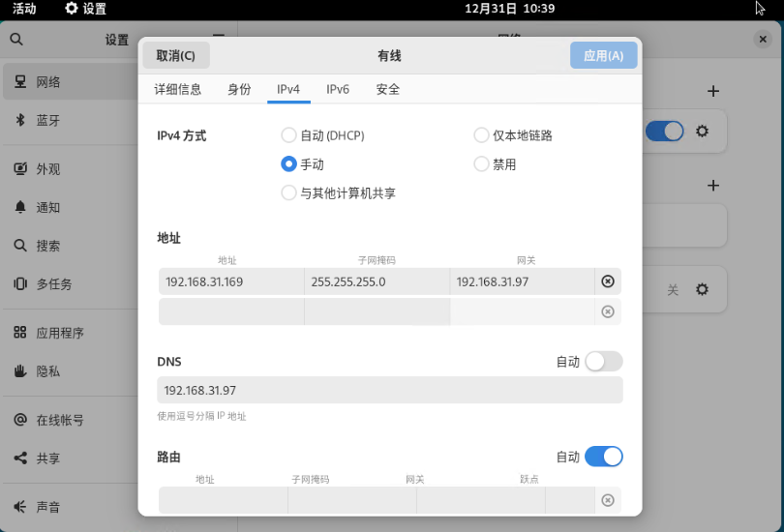Switch to the 安全 tab
This screenshot has width=784, height=532.
[x=387, y=89]
